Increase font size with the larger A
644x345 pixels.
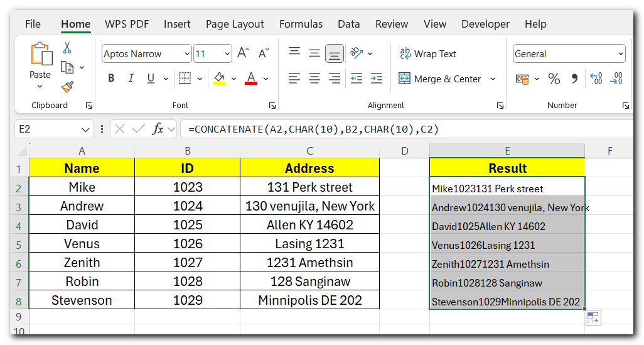(243, 53)
